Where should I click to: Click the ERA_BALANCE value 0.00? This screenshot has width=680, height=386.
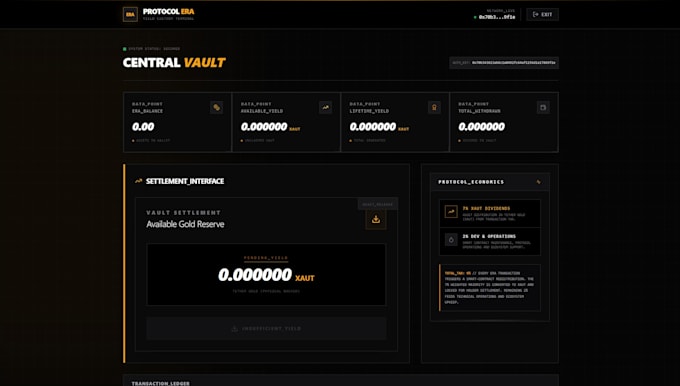tap(143, 127)
